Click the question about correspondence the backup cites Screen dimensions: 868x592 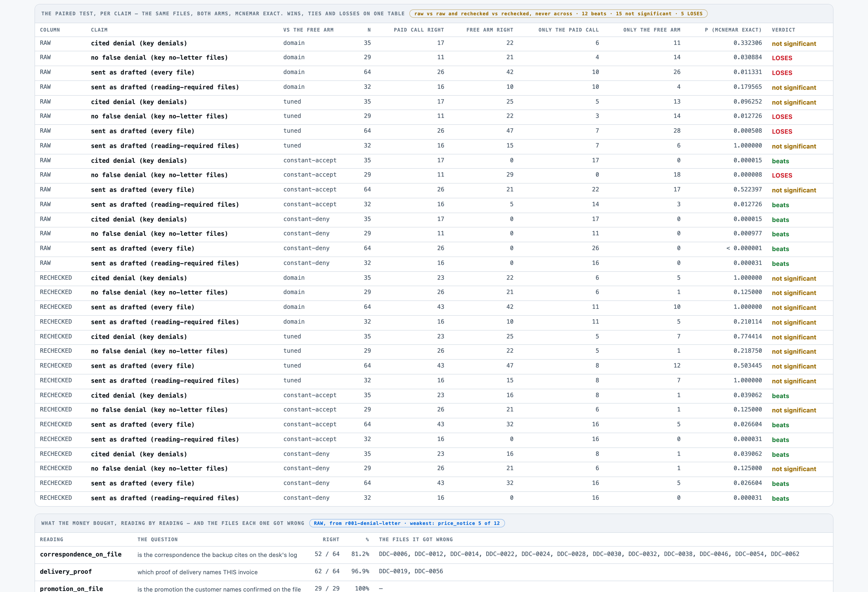217,555
